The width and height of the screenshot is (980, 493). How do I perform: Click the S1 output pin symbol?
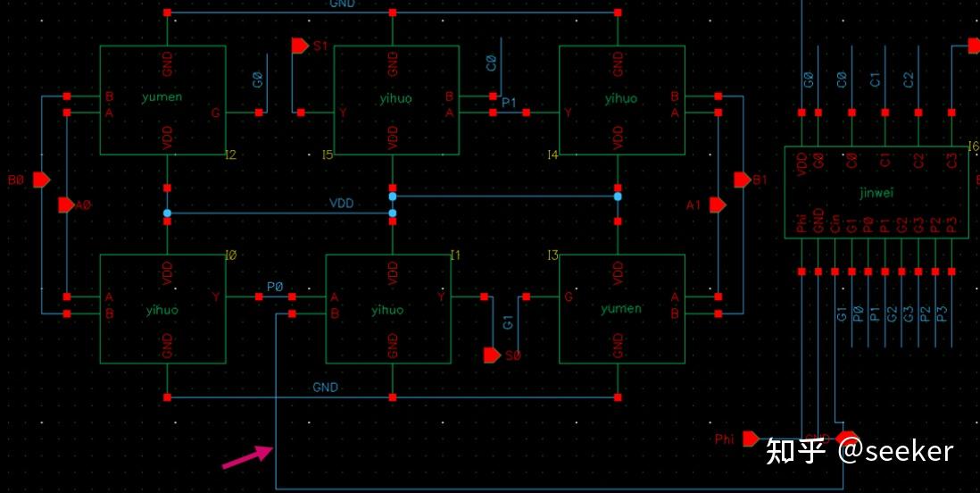coord(301,46)
